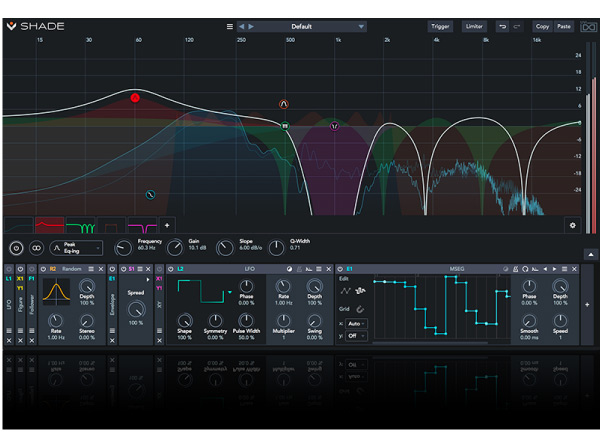The image size is (600, 444).
Task: Open the L2 LFO module menu icon
Action: coord(319,269)
